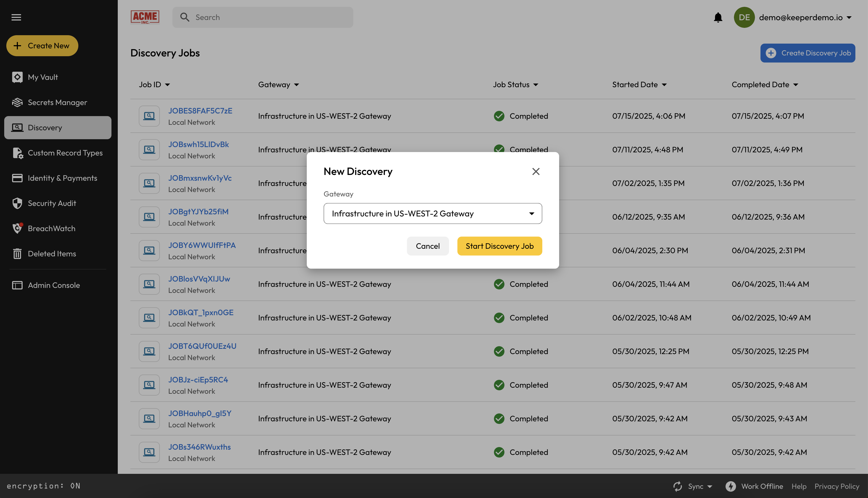
Task: Open Secrets Manager in sidebar
Action: (57, 102)
